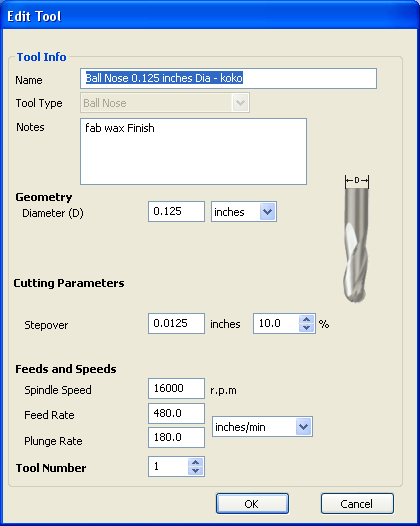Click the Stepover inches value field
The width and height of the screenshot is (420, 526).
176,323
